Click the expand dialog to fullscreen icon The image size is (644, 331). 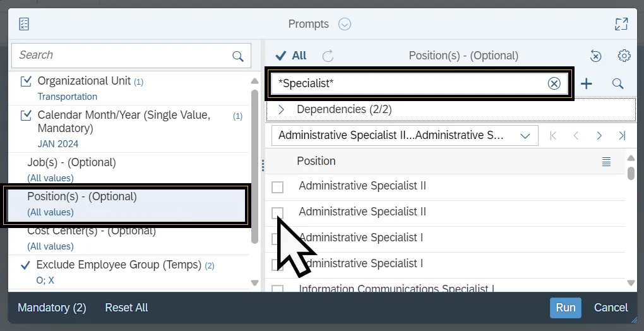pyautogui.click(x=621, y=24)
